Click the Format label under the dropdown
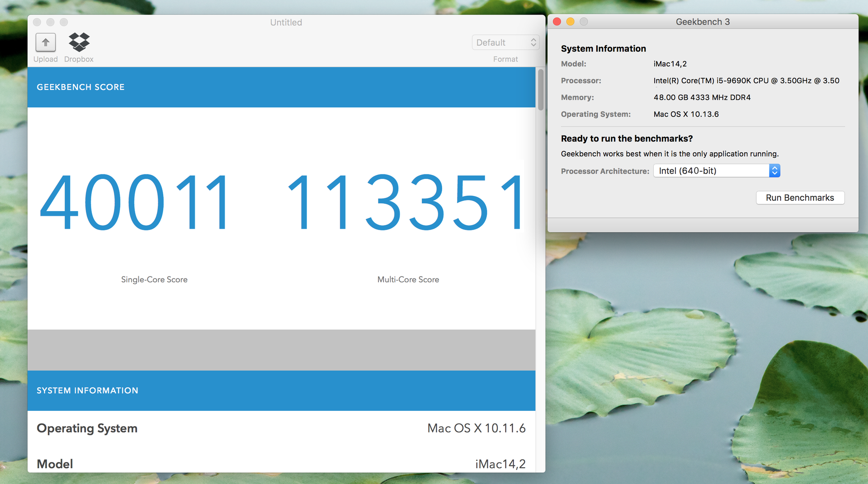868x484 pixels. (x=505, y=59)
